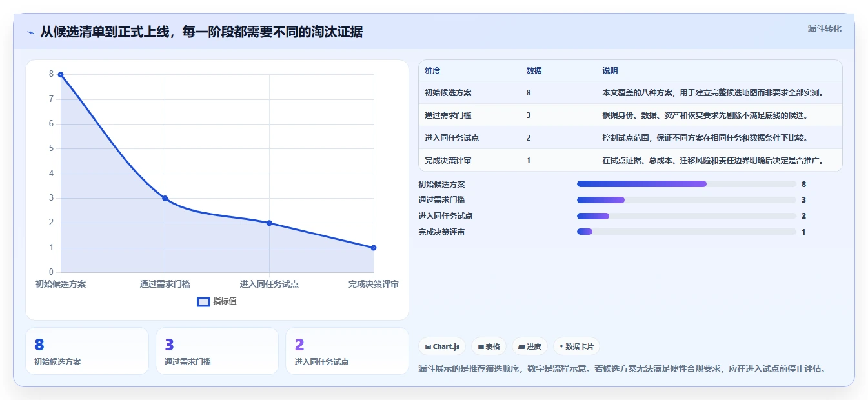868x400 pixels.
Task: Click table cell 通过需求门槛
Action: coord(448,115)
